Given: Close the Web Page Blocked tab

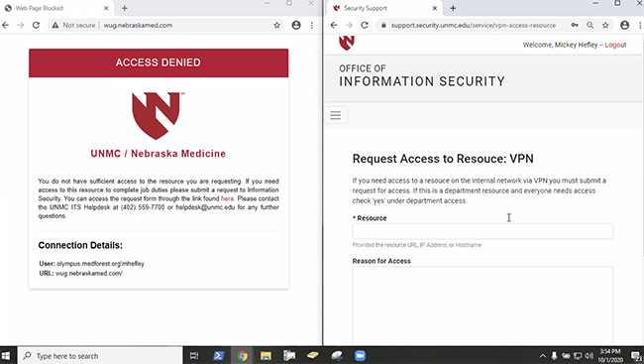Looking at the screenshot, I should (106, 8).
